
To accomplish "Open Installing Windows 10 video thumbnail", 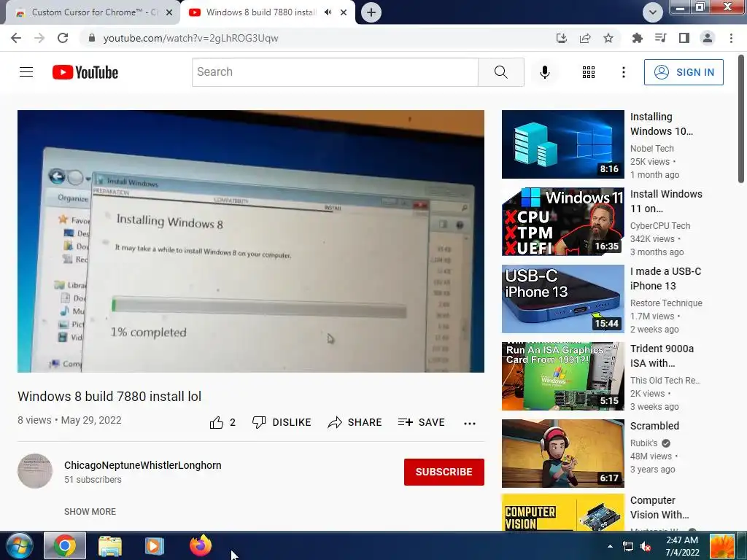I will (563, 144).
